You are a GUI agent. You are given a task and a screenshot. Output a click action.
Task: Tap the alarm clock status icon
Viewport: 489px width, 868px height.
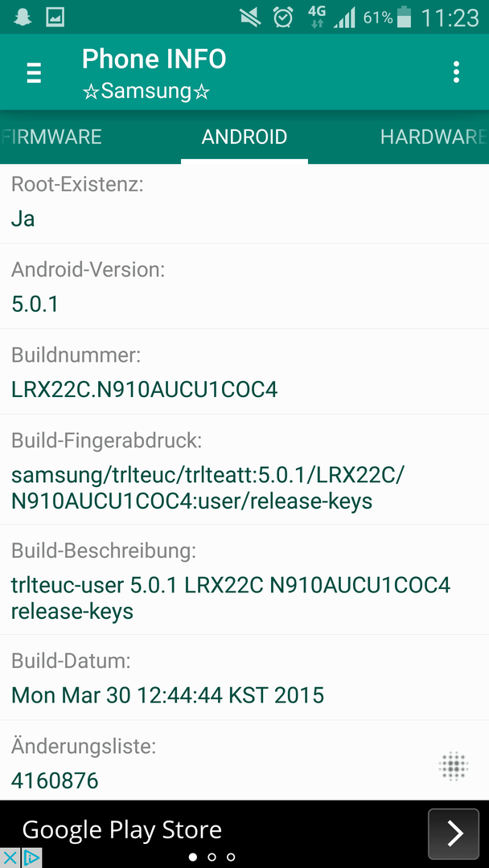pyautogui.click(x=283, y=17)
